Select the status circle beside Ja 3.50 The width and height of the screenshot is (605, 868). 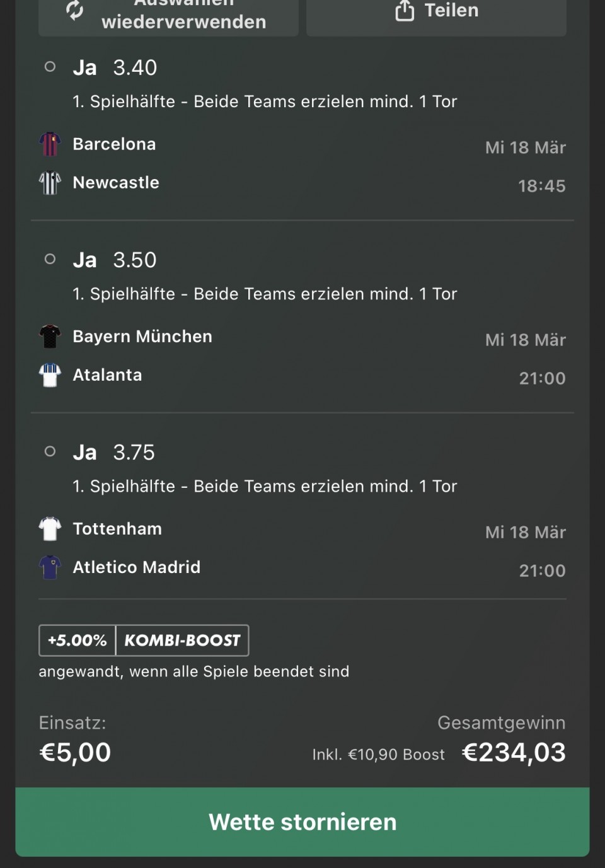pos(50,259)
